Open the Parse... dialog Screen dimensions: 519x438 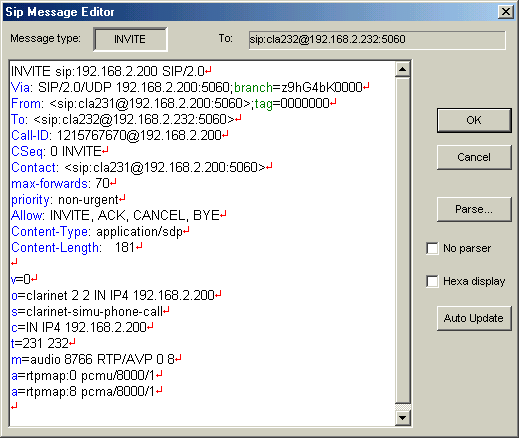click(474, 209)
